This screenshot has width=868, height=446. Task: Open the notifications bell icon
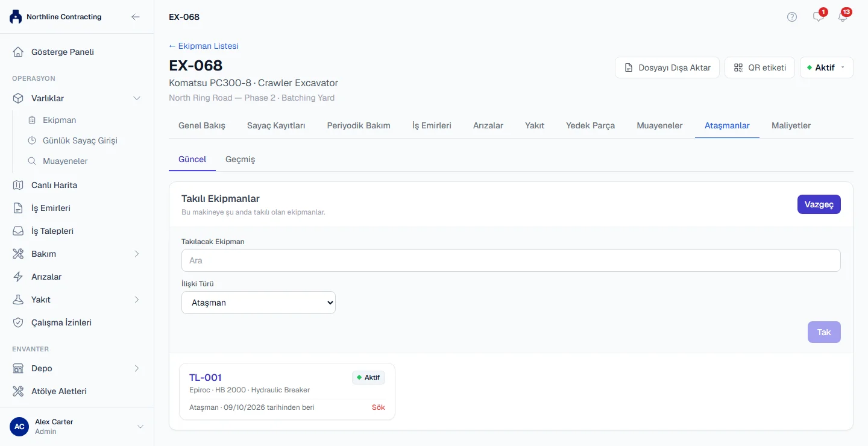(843, 17)
